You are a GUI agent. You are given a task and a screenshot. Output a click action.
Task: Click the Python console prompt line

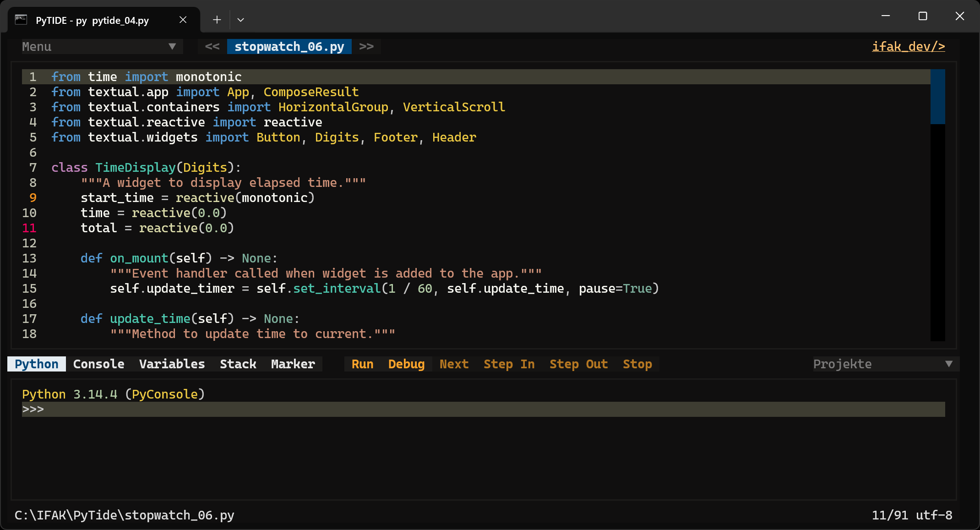click(x=483, y=409)
